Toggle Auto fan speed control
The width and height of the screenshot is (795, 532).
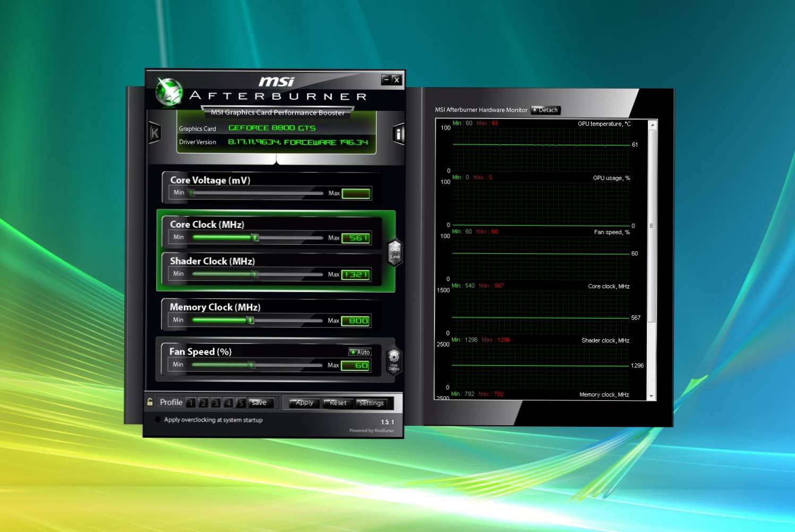coord(360,352)
